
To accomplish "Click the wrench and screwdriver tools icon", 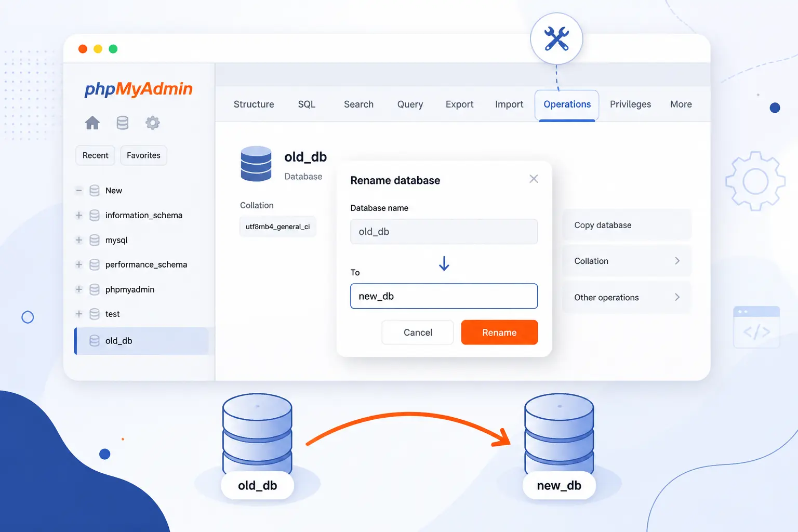I will tap(556, 39).
